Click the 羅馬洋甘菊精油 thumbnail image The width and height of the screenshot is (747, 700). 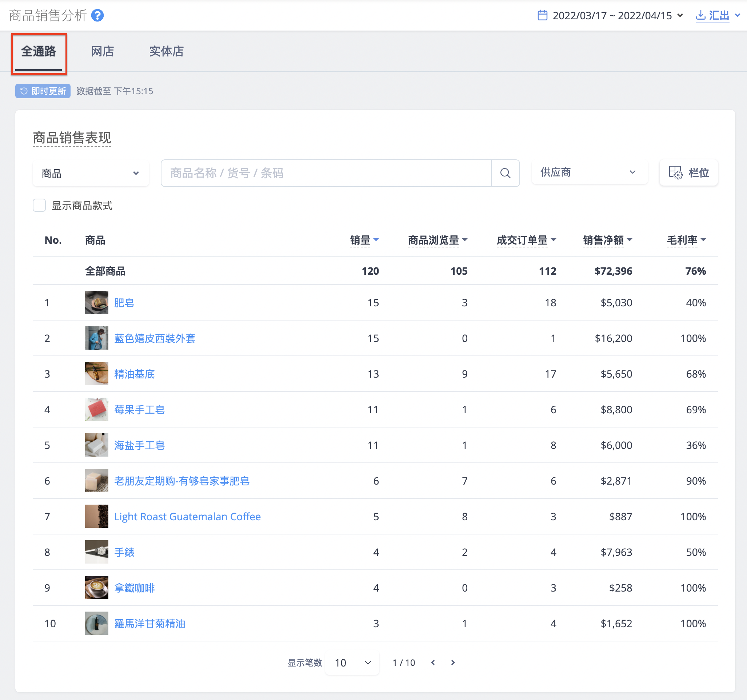point(97,623)
